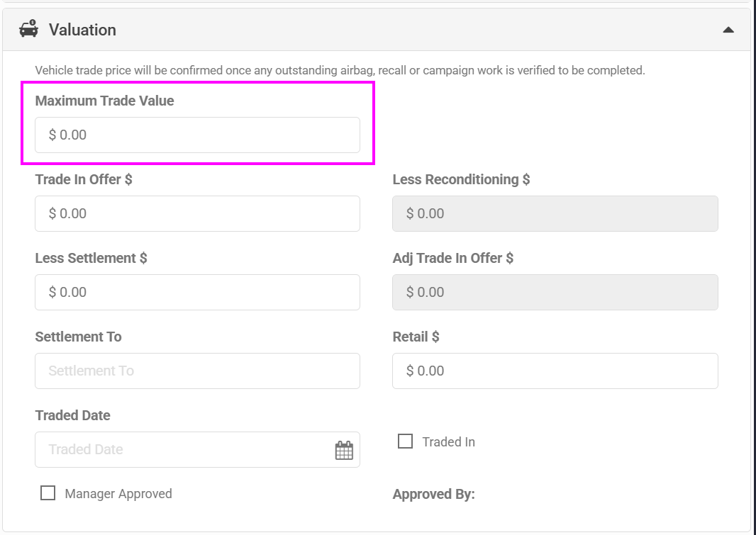
Task: Check the Manager Approved checkbox
Action: pyautogui.click(x=48, y=492)
